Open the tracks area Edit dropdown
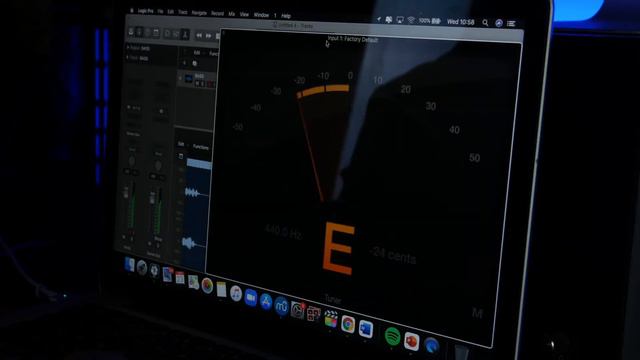 pos(197,53)
